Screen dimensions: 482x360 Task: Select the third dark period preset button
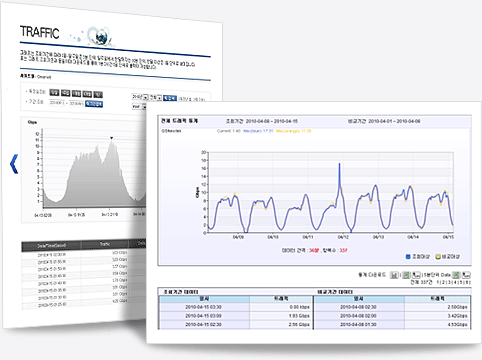[x=76, y=94]
